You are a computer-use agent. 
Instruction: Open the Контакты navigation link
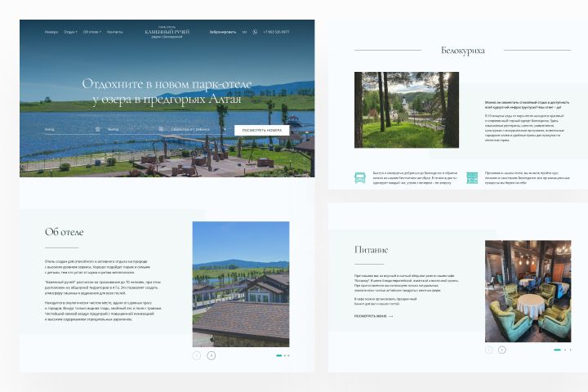(x=115, y=32)
